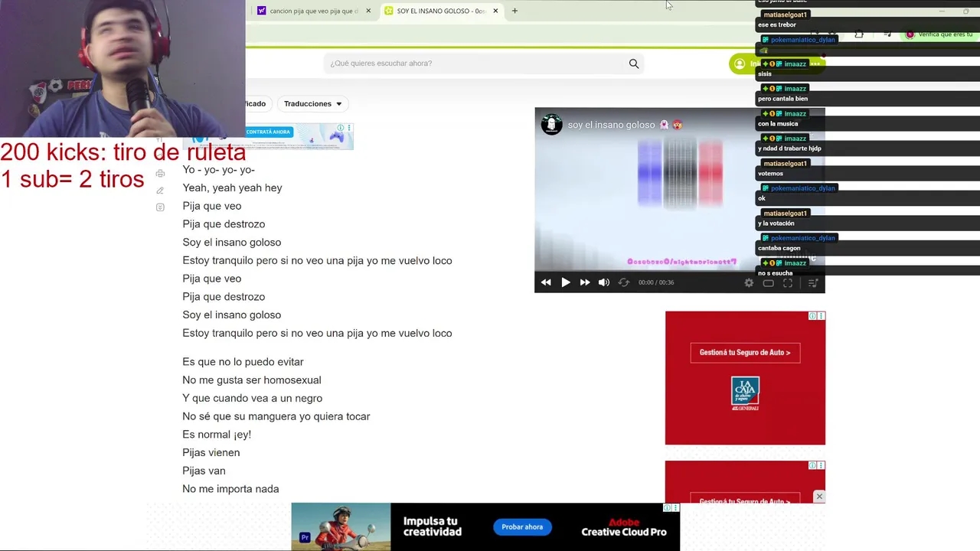Open the La Caja logo in red ad
Image resolution: width=980 pixels, height=551 pixels.
click(745, 393)
